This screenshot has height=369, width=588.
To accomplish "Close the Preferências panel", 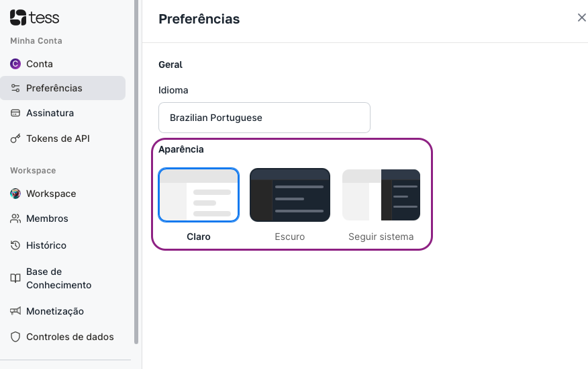I will point(582,17).
